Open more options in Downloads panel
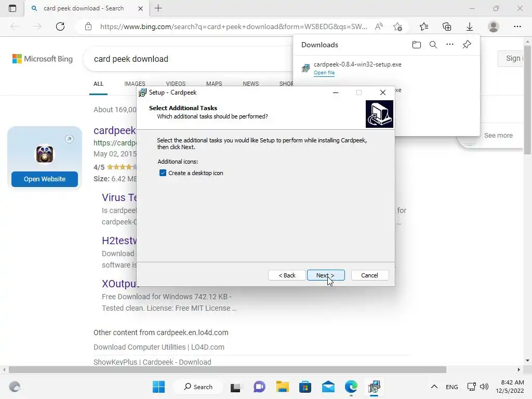 (450, 45)
